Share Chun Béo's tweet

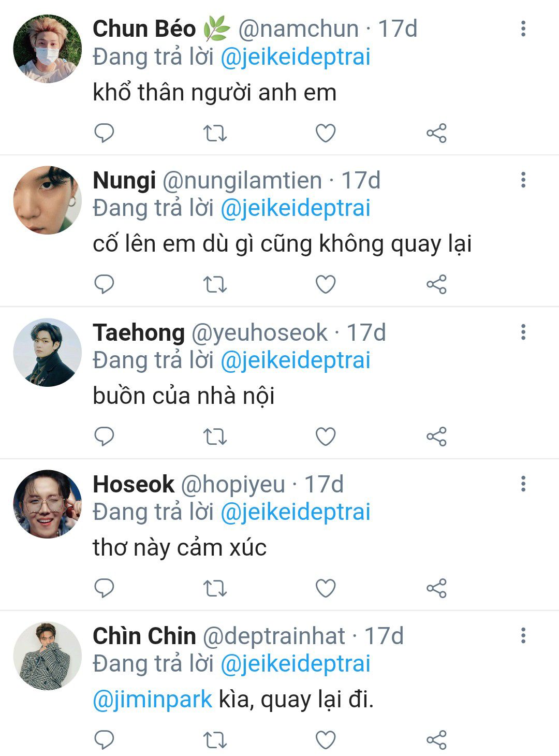436,133
